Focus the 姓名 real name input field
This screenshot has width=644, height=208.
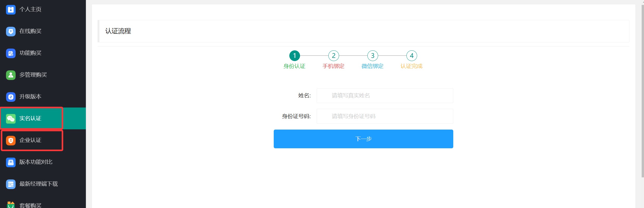(x=385, y=96)
